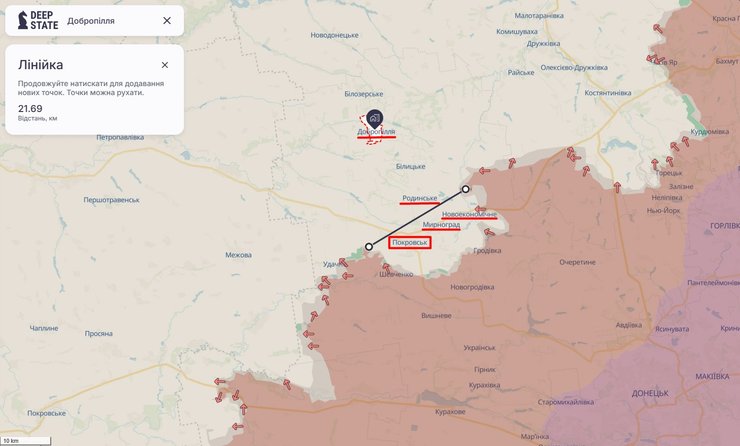Click the Курахове town label

[x=450, y=412]
